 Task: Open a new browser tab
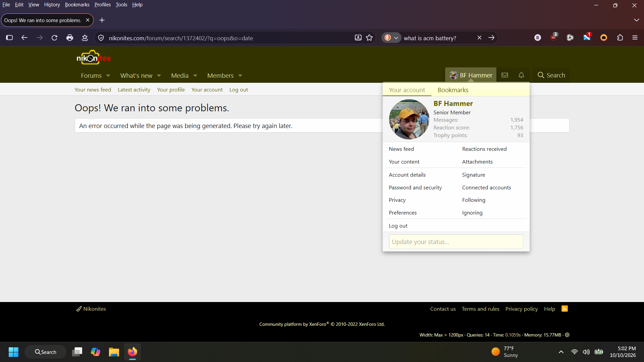[102, 20]
